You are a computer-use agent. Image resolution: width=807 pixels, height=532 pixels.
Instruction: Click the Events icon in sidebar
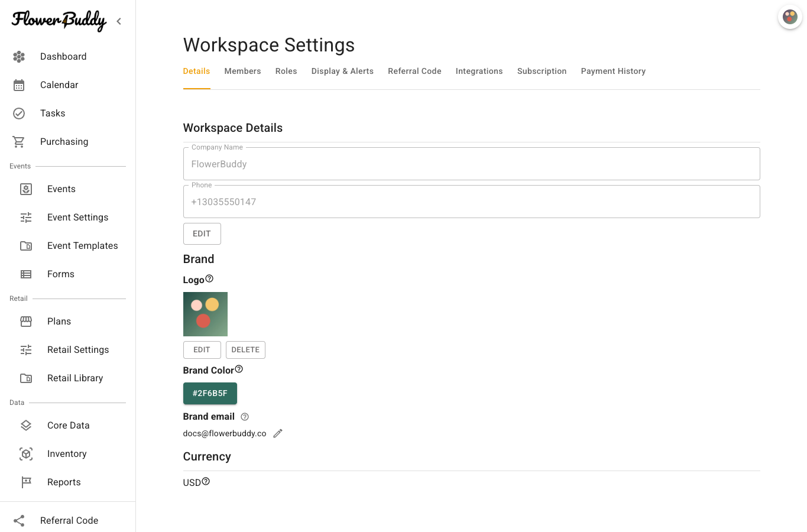point(26,189)
